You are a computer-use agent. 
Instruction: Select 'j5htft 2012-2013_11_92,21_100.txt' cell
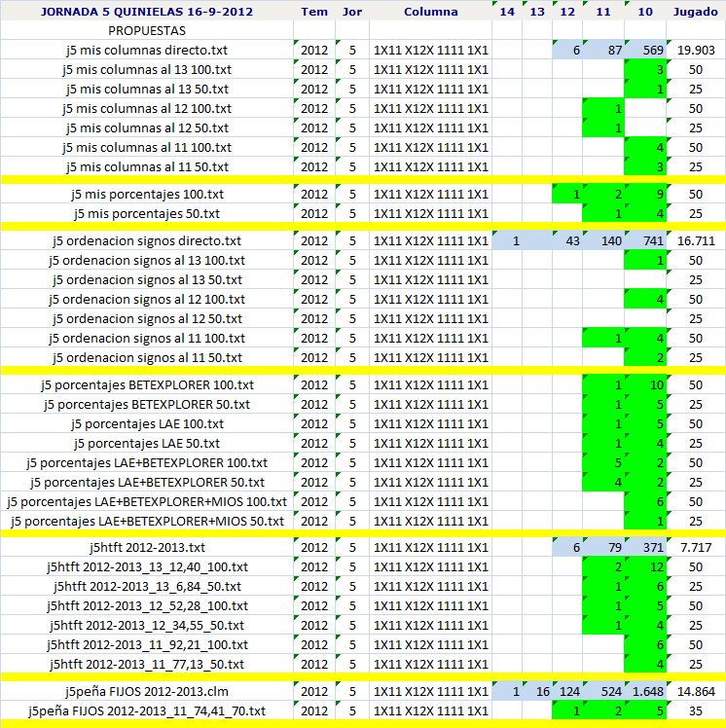click(x=147, y=645)
